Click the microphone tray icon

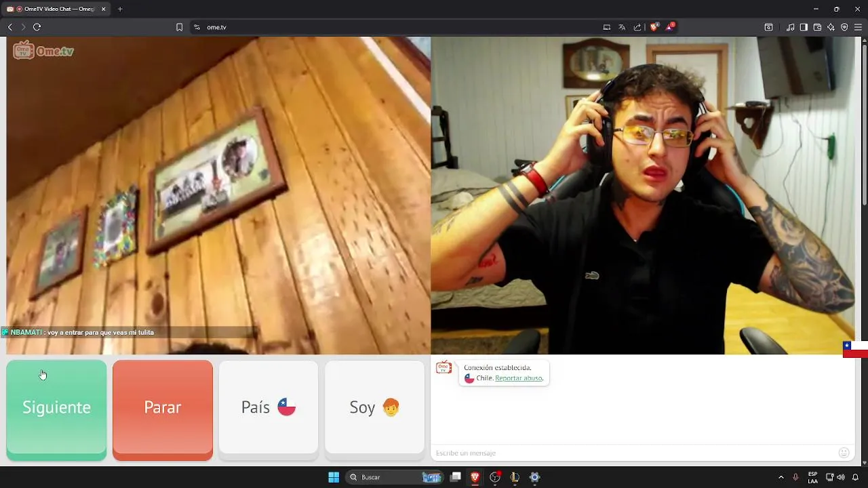795,477
